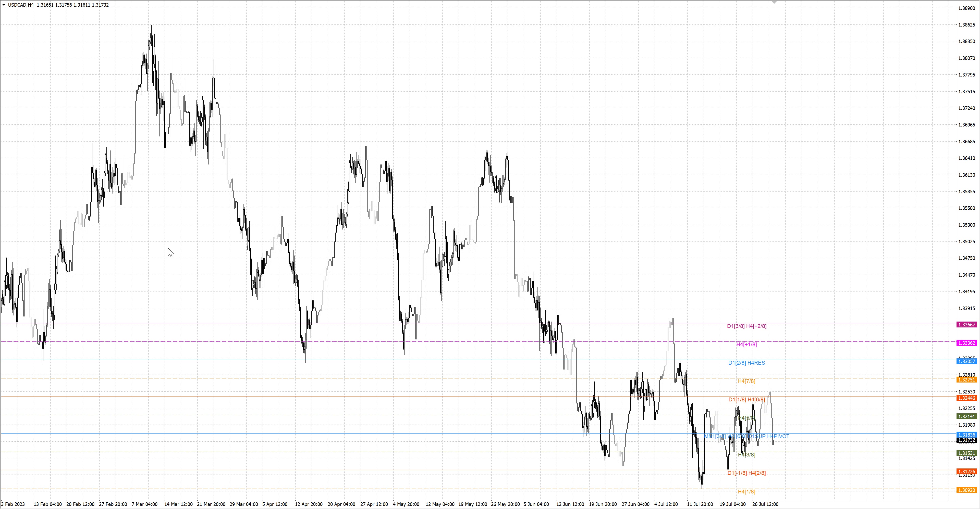This screenshot has height=509, width=980.
Task: Click the orange 1.32751 price tag
Action: click(x=966, y=380)
